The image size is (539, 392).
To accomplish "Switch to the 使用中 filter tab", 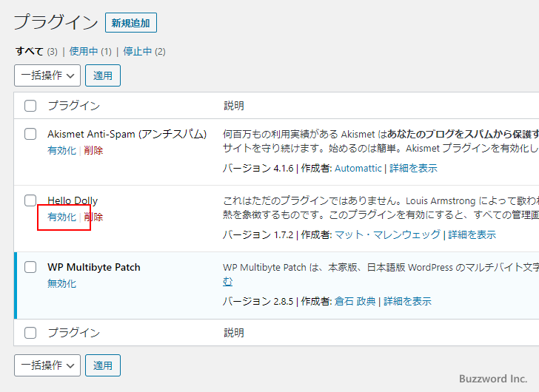I will click(x=84, y=52).
